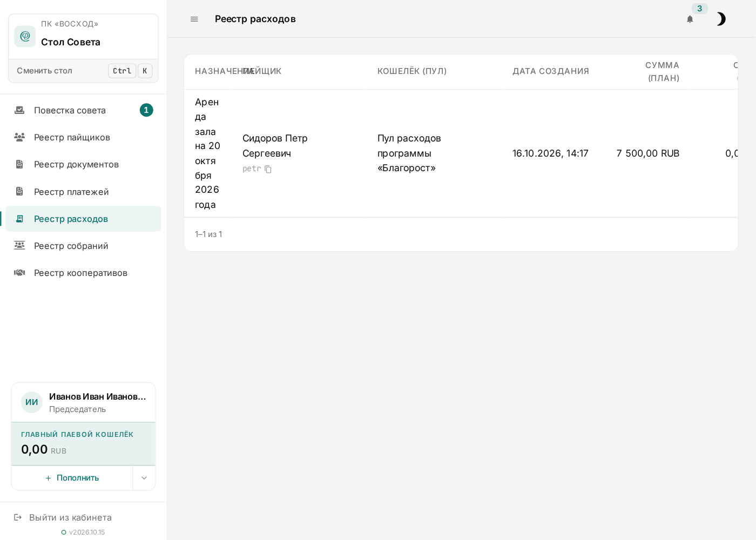Open Реестр пайщиков menu item
Image resolution: width=756 pixels, height=540 pixels.
point(84,137)
